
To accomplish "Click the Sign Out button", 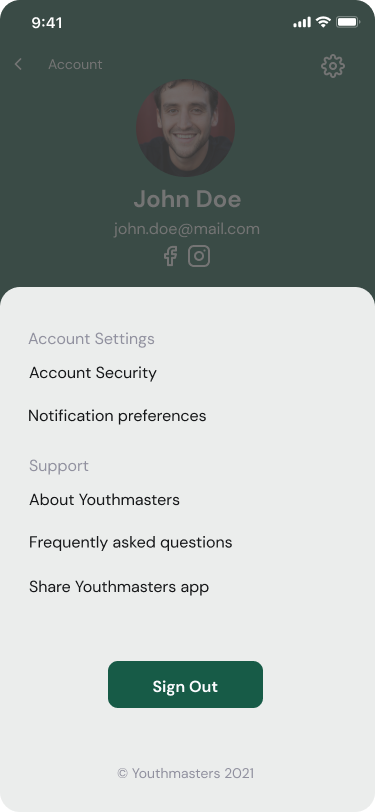I will pyautogui.click(x=185, y=685).
